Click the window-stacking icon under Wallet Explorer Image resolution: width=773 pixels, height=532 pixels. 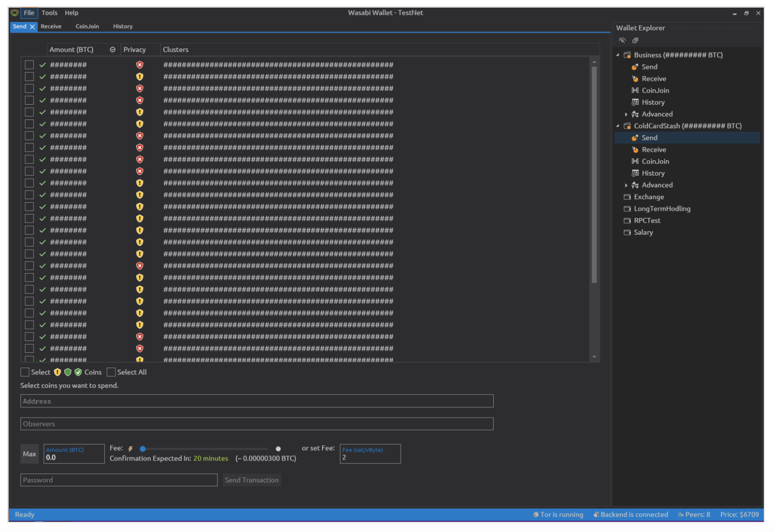635,40
